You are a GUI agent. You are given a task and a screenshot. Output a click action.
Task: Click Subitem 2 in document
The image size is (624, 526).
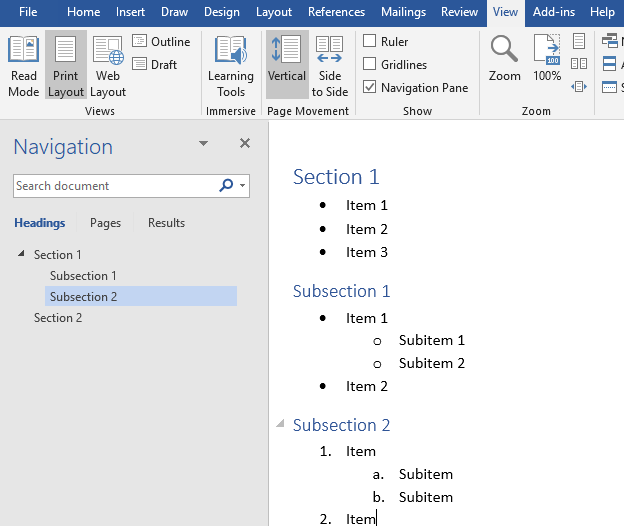click(432, 363)
